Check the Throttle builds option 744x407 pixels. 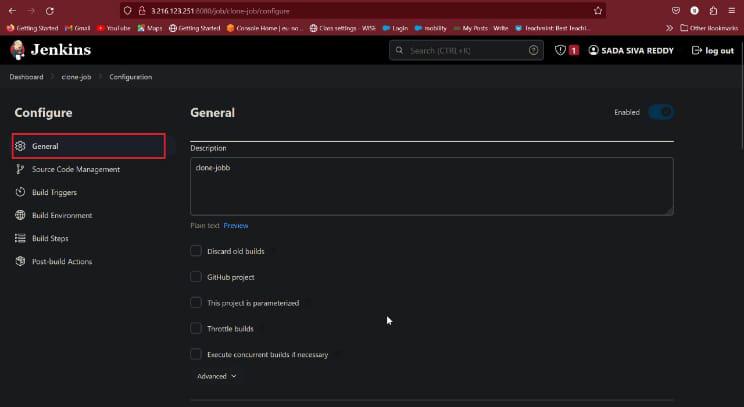[x=195, y=328]
